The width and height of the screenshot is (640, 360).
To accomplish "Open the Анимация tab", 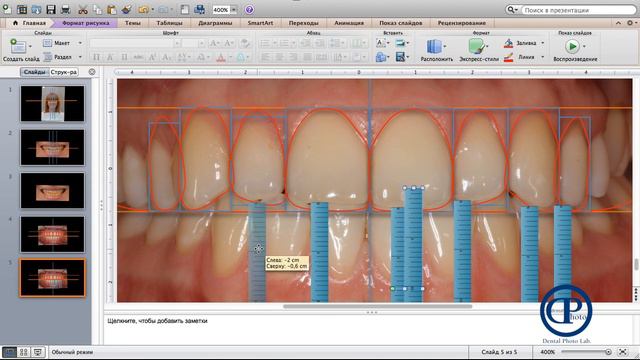I will click(x=349, y=23).
